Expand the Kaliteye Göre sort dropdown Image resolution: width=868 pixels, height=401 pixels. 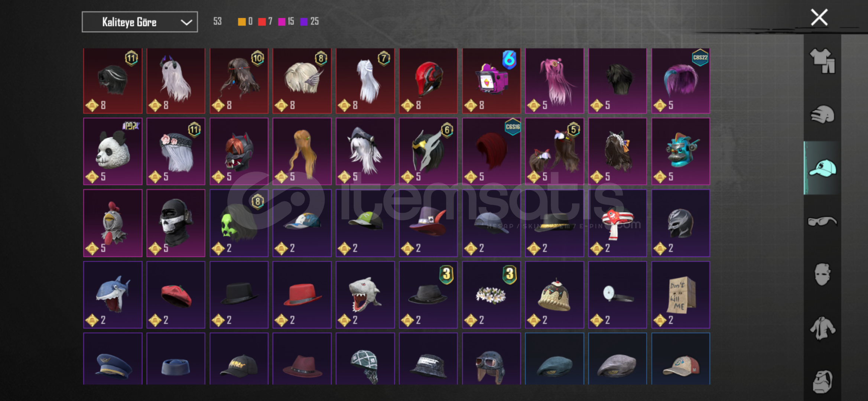coord(140,22)
